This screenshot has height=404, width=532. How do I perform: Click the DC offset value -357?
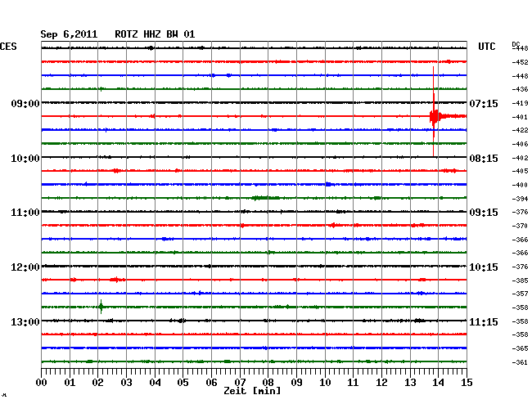[x=520, y=294]
